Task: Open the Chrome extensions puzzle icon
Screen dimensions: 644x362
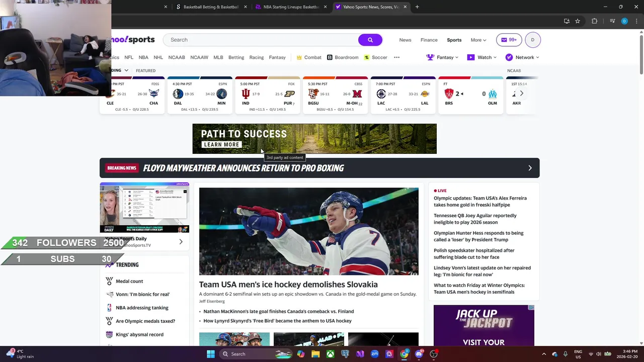Action: click(595, 21)
